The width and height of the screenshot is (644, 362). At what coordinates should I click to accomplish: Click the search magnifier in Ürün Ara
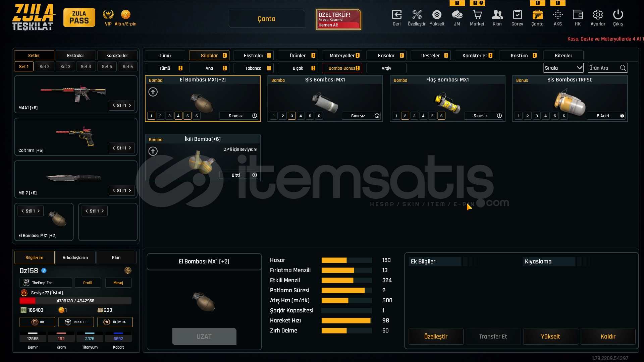623,68
